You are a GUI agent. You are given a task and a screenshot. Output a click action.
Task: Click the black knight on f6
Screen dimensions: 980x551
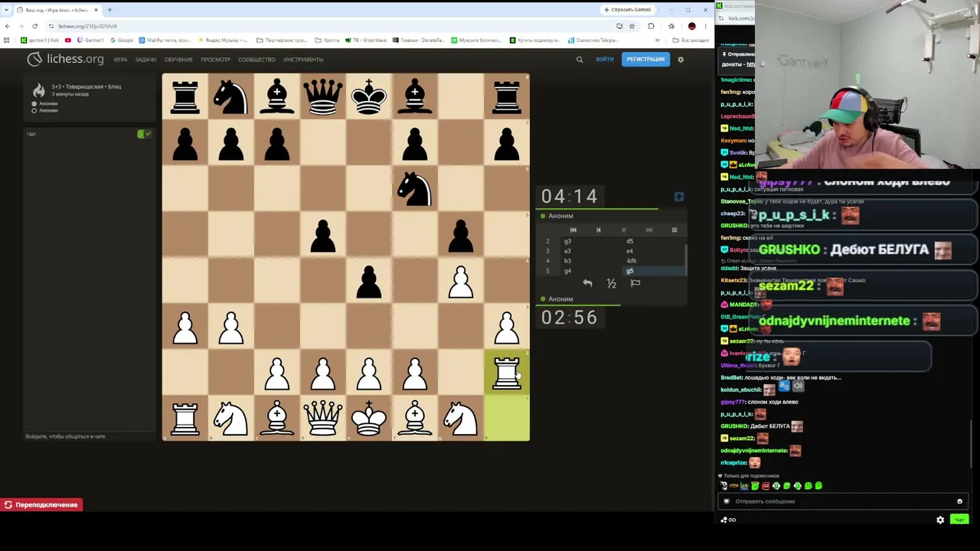click(414, 188)
